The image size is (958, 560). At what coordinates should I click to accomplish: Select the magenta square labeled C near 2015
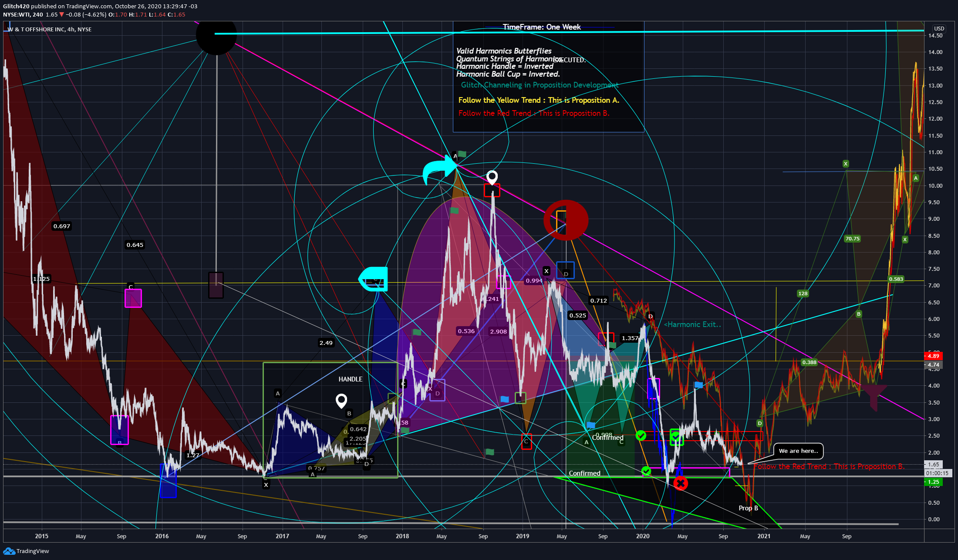tap(133, 298)
